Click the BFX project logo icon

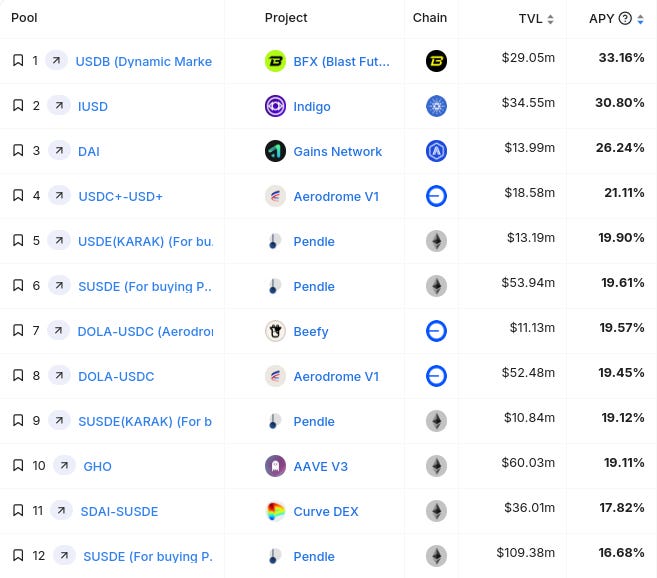(275, 61)
